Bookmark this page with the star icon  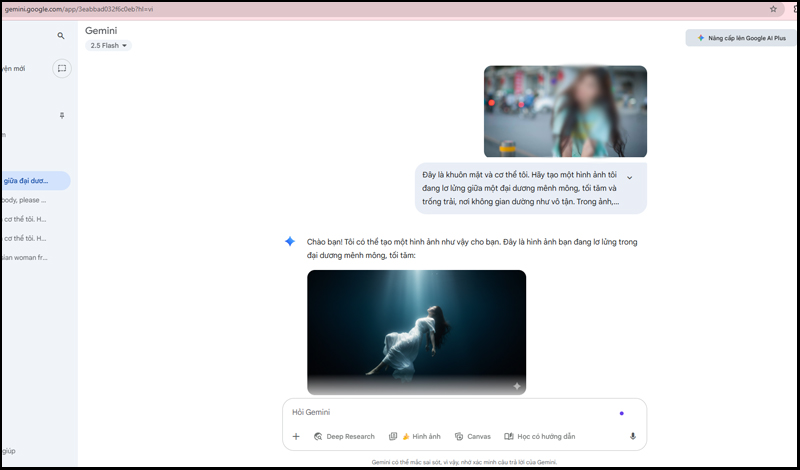(x=773, y=8)
